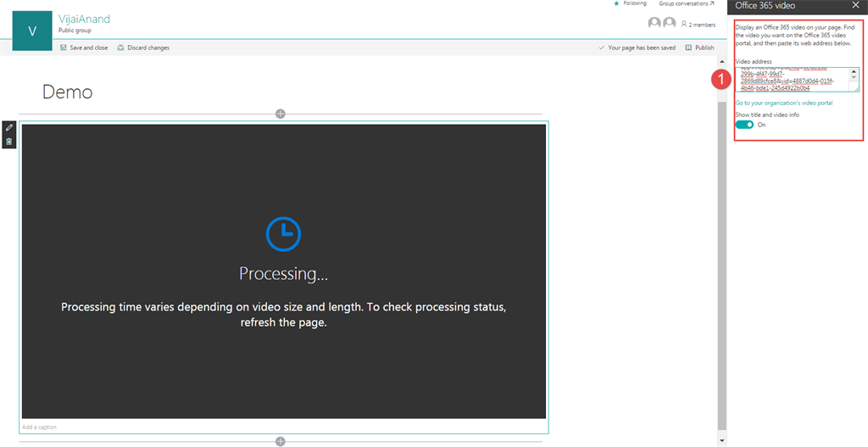Click the V site logo tile
This screenshot has height=447, width=868.
click(32, 31)
